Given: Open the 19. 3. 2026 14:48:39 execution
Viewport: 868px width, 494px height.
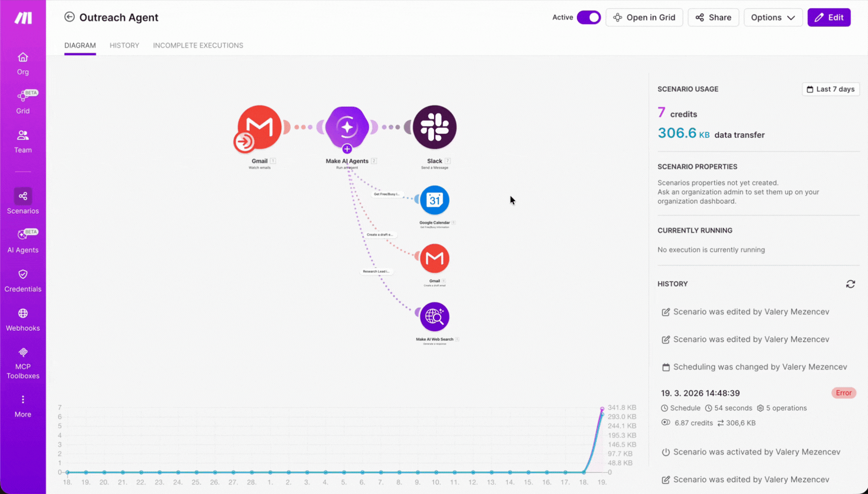Looking at the screenshot, I should coord(700,393).
